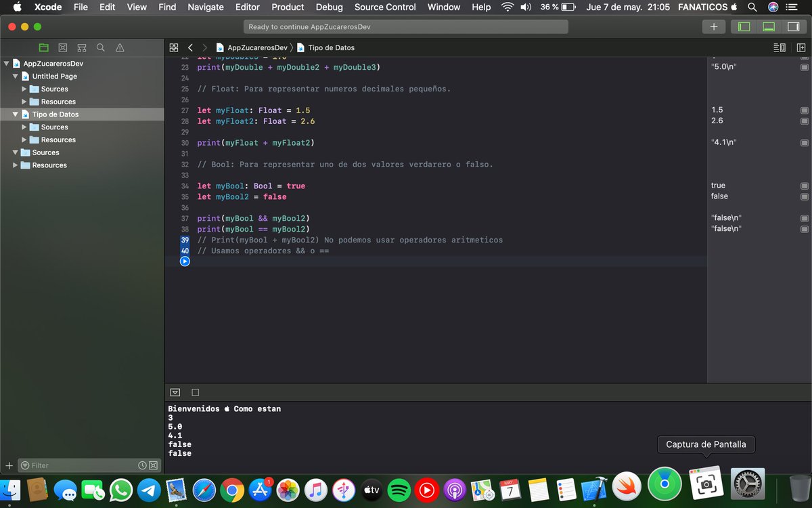
Task: Open the Editor menu
Action: 248,7
